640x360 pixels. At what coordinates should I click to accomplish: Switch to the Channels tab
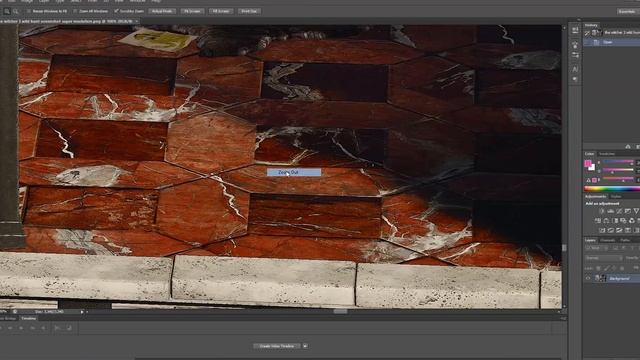click(607, 240)
